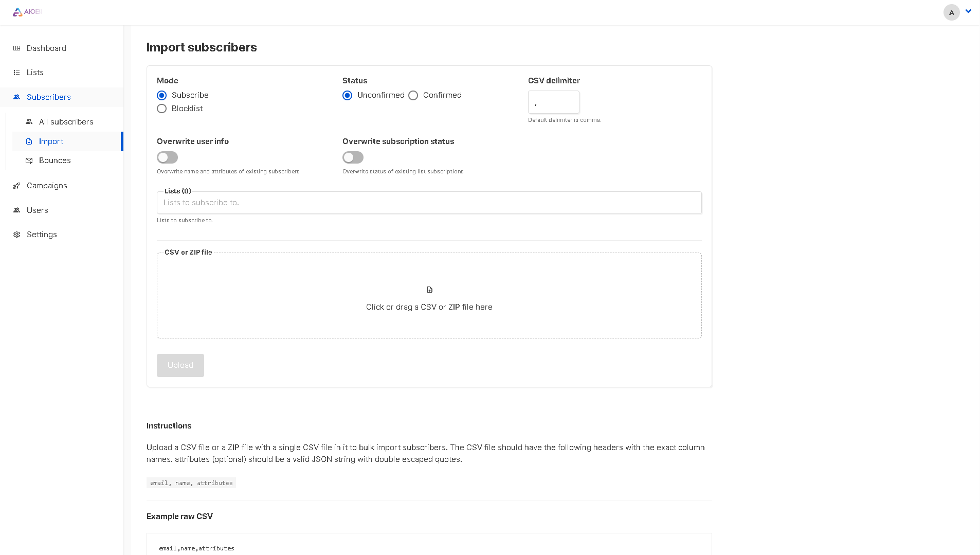The width and height of the screenshot is (980, 555).
Task: Select the Lists icon in the sidebar
Action: 17,73
